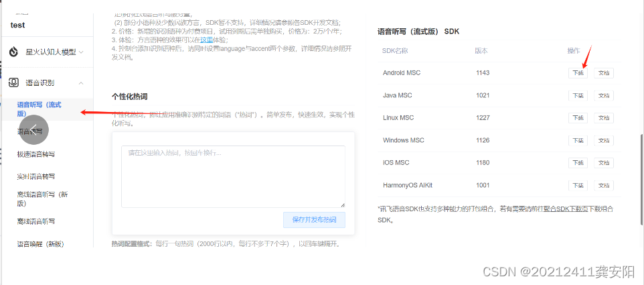Screen dimensions: 644x285
Task: Open the 聚合SDK下载页 link
Action: pyautogui.click(x=566, y=209)
